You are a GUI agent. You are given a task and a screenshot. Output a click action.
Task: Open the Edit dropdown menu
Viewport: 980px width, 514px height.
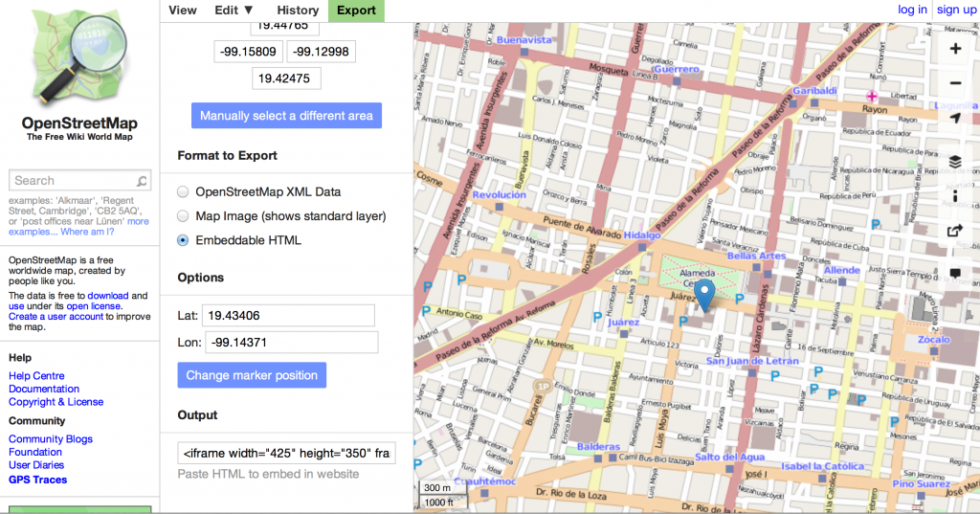click(234, 11)
